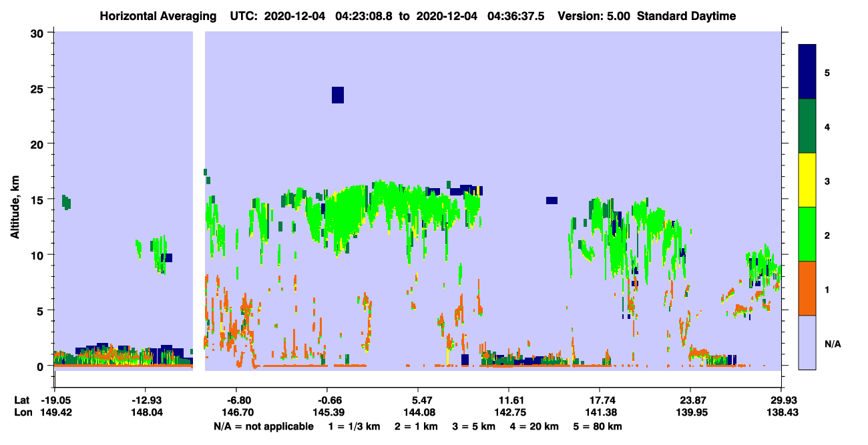Click the y-axis tick label 20
The image size is (868, 445).
pyautogui.click(x=38, y=144)
